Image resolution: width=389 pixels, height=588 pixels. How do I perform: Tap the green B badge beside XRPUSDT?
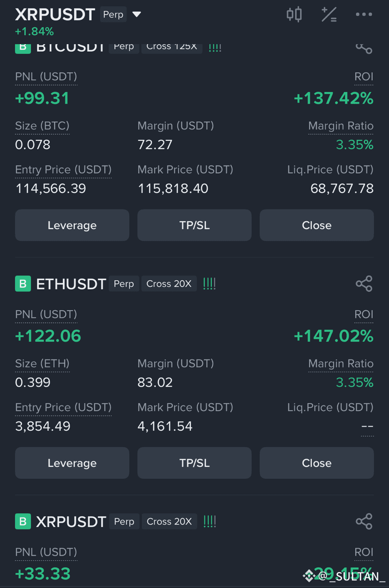(x=23, y=521)
